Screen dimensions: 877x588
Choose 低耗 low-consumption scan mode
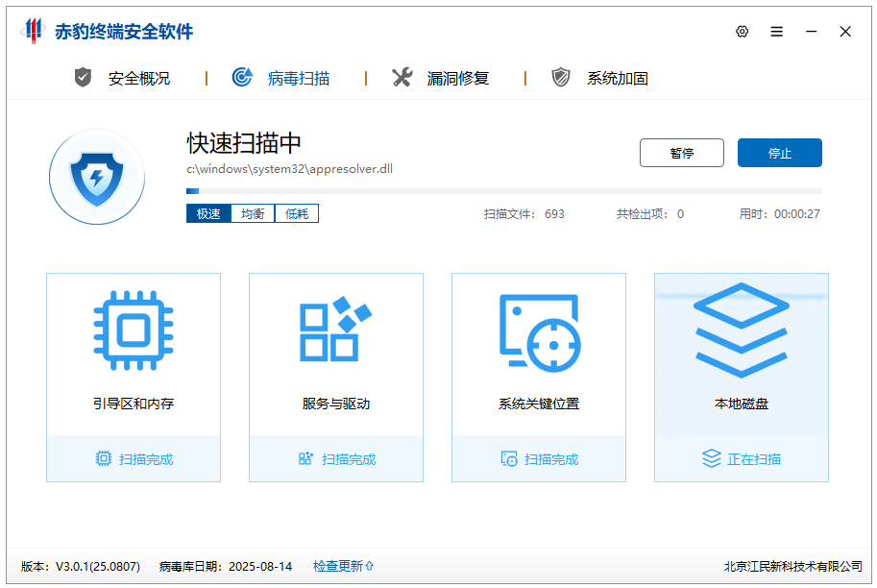296,213
